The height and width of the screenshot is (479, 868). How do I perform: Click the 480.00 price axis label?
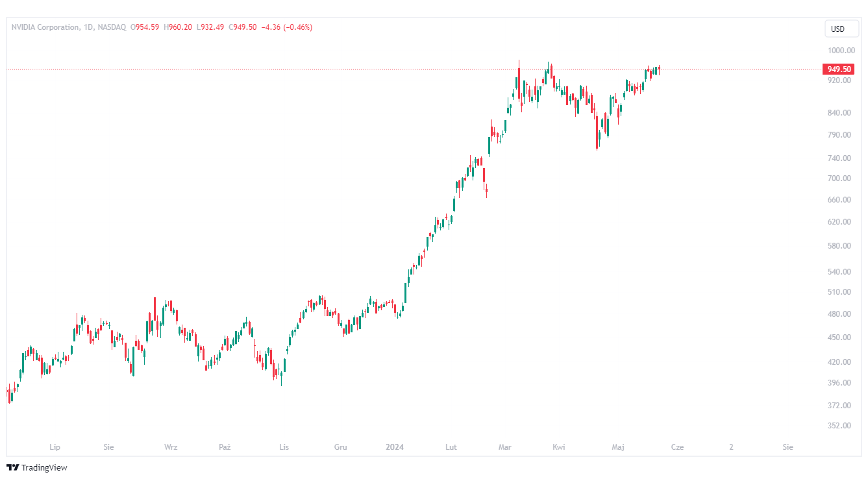[x=840, y=314]
